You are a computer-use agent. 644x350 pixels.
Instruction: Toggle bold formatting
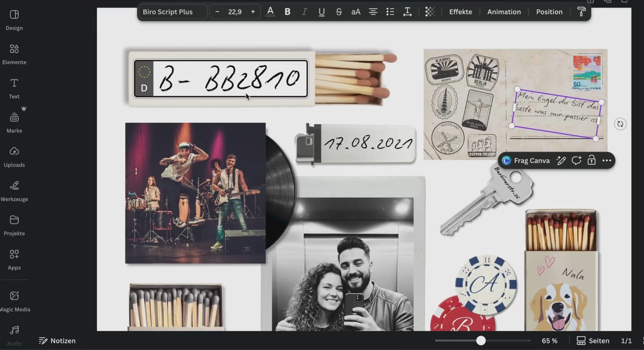tap(287, 12)
